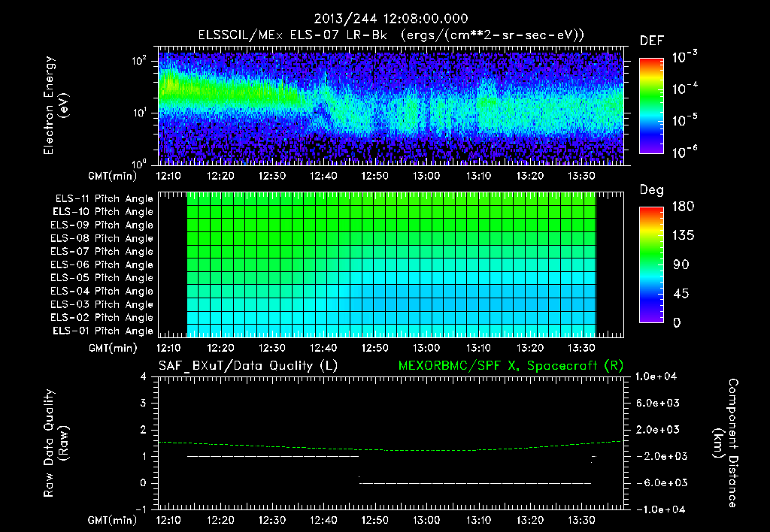Click 13:10 under the pitch angle panel
The height and width of the screenshot is (532, 770).
point(478,348)
